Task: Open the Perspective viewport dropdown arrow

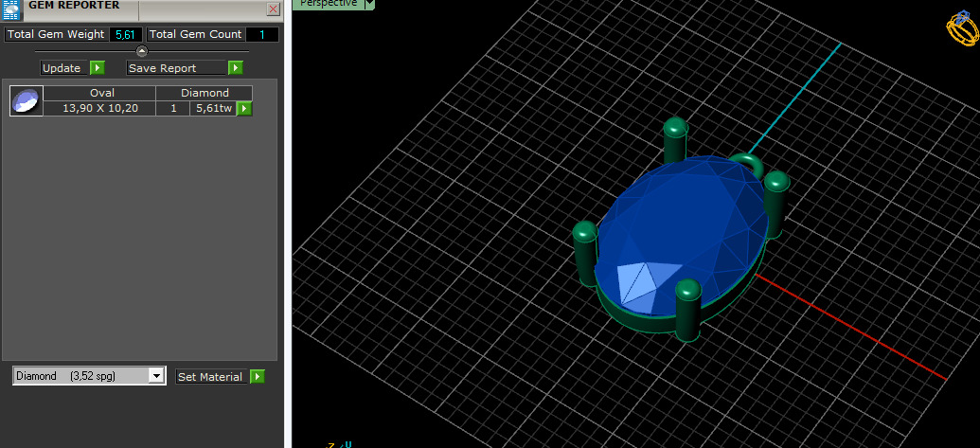Action: click(x=369, y=4)
